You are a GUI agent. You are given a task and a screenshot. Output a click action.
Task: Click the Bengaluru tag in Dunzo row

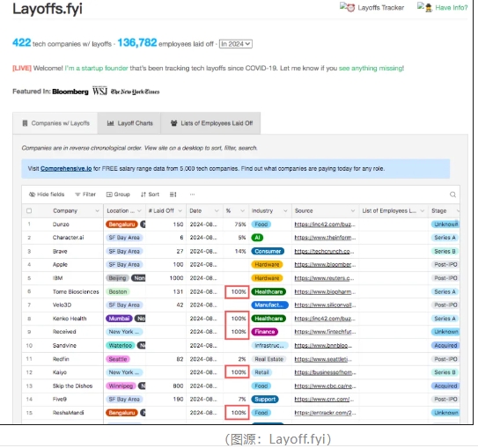tap(121, 224)
